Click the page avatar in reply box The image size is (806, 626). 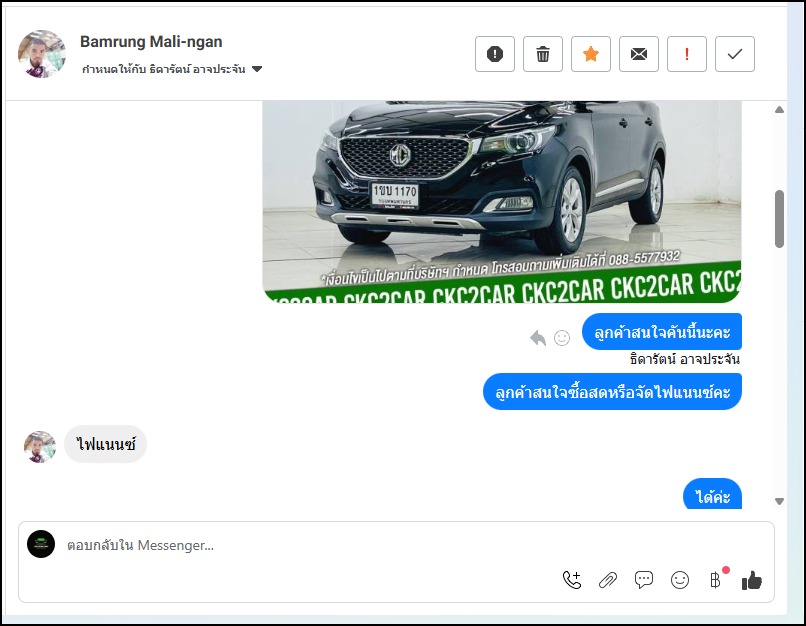41,544
